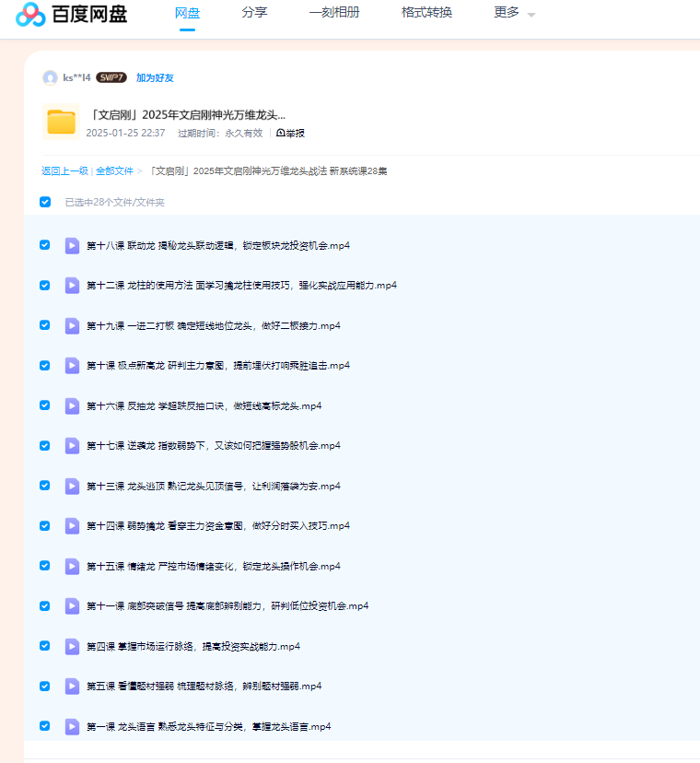This screenshot has height=763, width=700.
Task: Open file 第一课 龙头语言.mp4
Action: coord(209,727)
